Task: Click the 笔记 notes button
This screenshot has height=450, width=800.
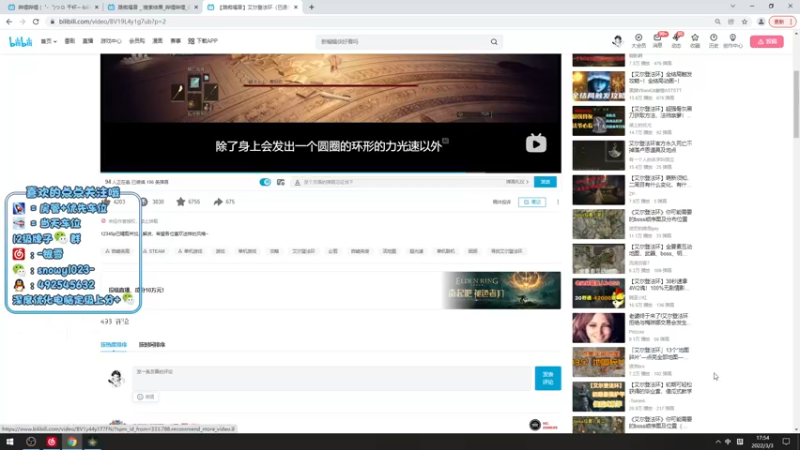Action: tap(532, 202)
